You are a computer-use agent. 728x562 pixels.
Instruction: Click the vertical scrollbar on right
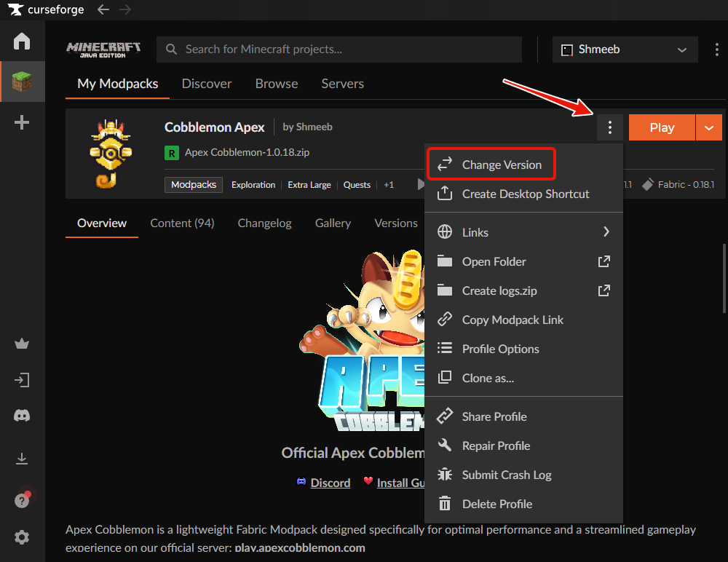coord(724,279)
